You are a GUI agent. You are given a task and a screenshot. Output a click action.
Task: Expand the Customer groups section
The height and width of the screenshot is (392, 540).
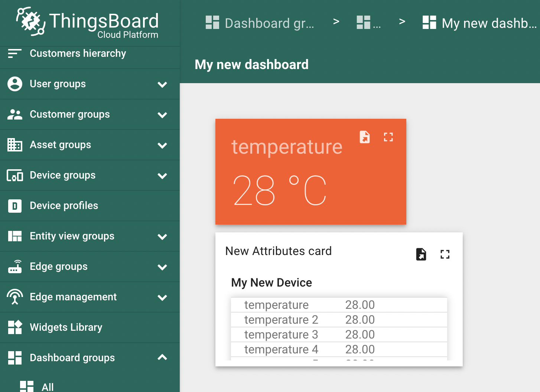(x=162, y=115)
